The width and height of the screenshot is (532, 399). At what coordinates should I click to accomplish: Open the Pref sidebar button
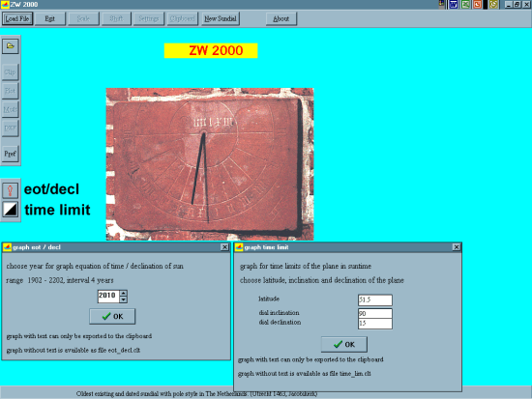coord(11,154)
